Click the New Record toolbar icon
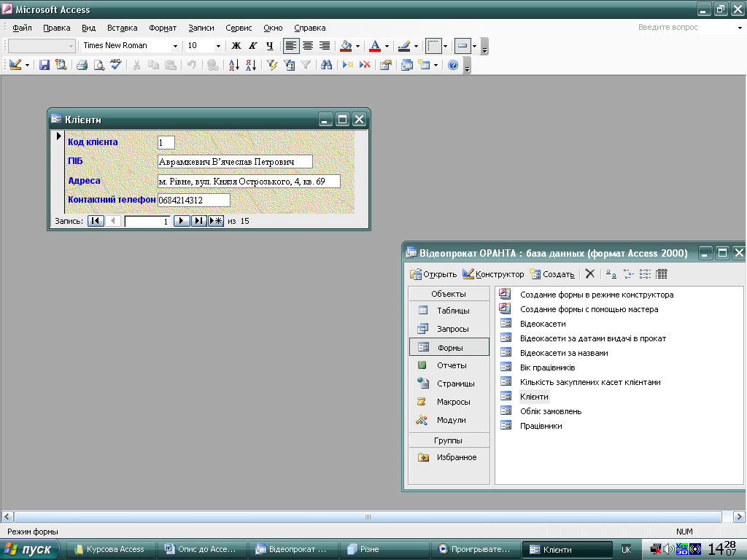Image resolution: width=747 pixels, height=560 pixels. pyautogui.click(x=348, y=65)
